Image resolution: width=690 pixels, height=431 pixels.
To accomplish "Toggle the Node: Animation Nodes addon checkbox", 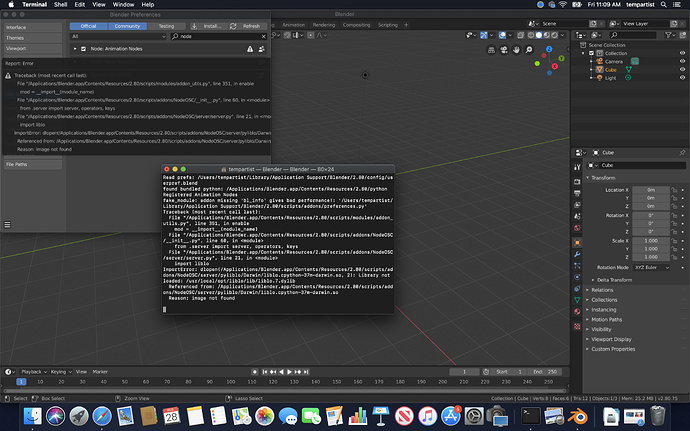I will point(83,49).
